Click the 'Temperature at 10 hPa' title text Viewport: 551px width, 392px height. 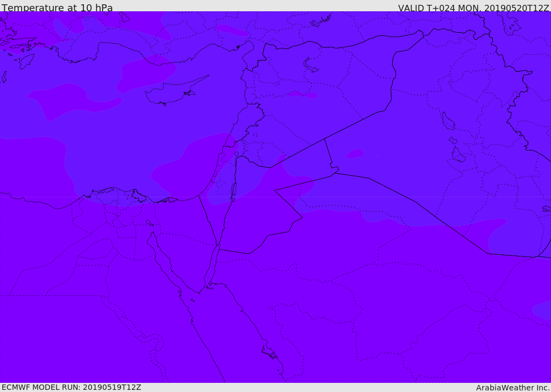point(57,8)
